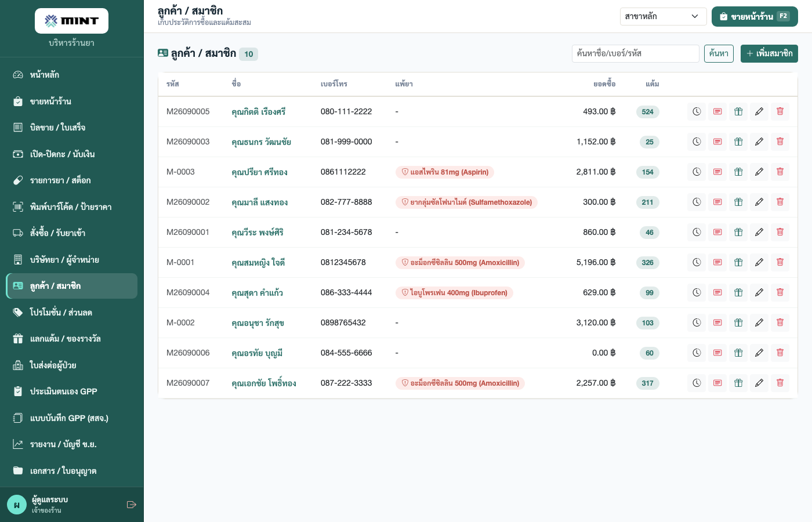
Task: Click member code M-0003
Action: [x=180, y=172]
